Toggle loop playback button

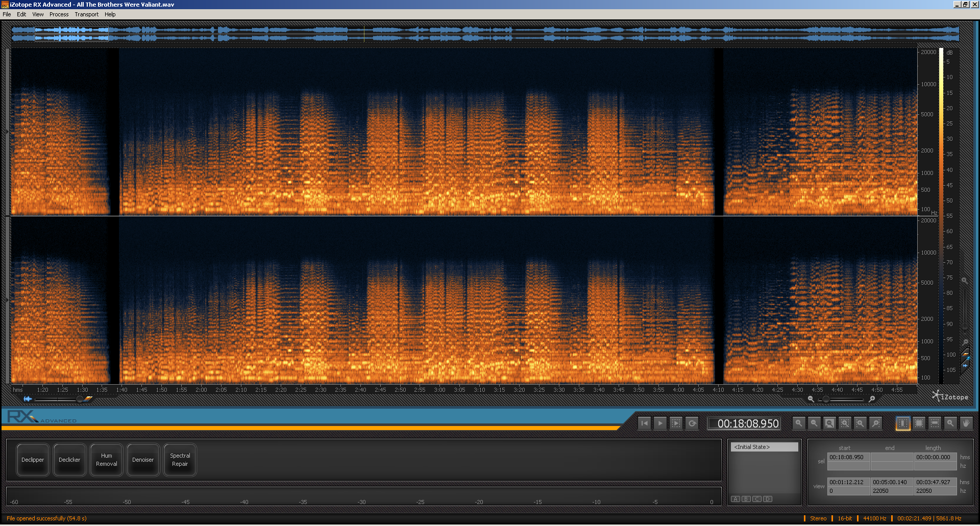pyautogui.click(x=692, y=423)
